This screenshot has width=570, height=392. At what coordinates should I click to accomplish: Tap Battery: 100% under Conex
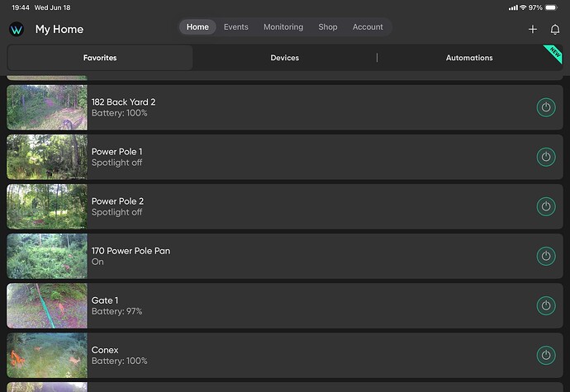coord(119,361)
